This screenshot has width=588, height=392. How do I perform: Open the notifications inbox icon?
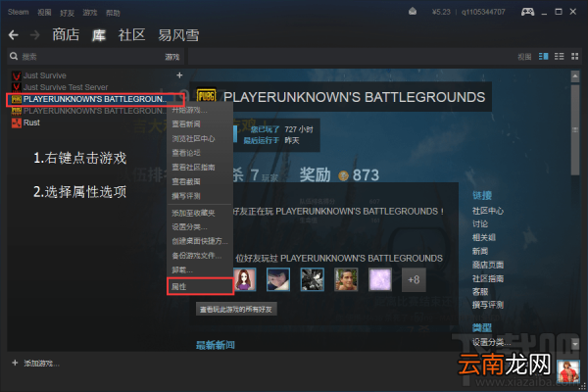click(413, 12)
